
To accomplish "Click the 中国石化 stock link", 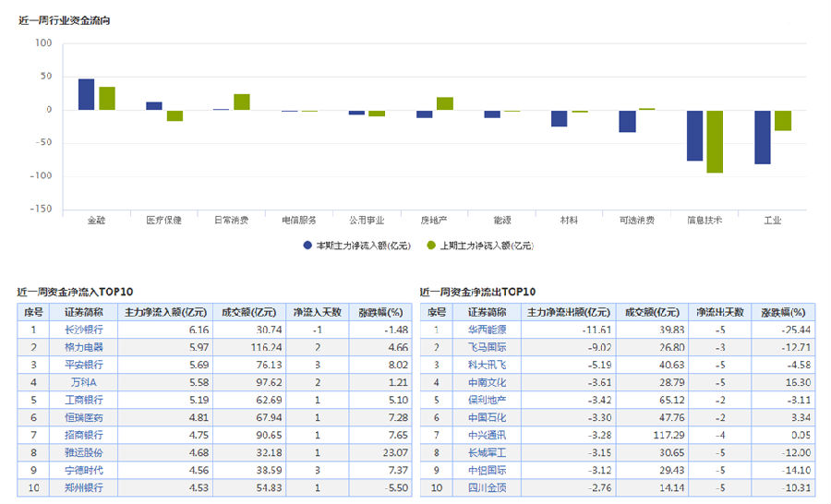I will (487, 417).
